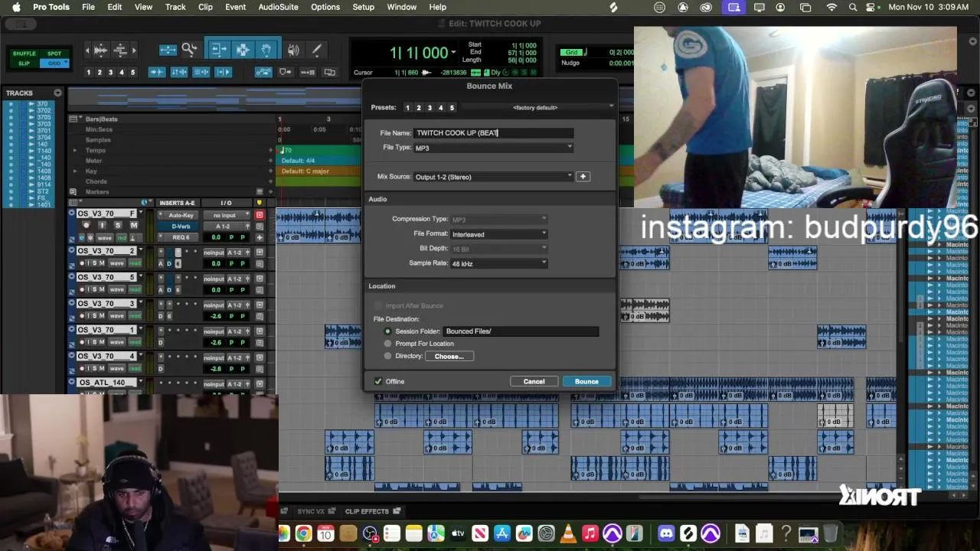Open the Setup menu
This screenshot has width=980, height=551.
click(363, 7)
